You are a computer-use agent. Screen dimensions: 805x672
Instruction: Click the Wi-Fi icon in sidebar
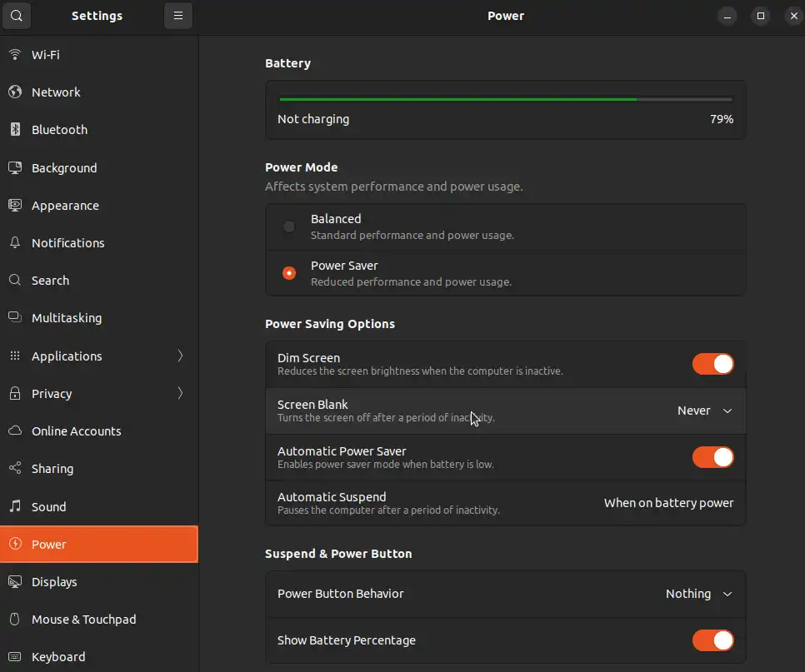pos(15,55)
